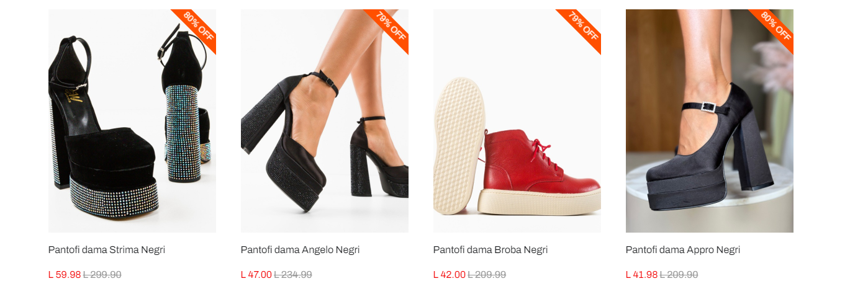Screen dimensions: 868x299
Task: Click the crossed-out Broba original price
Action: (x=487, y=275)
